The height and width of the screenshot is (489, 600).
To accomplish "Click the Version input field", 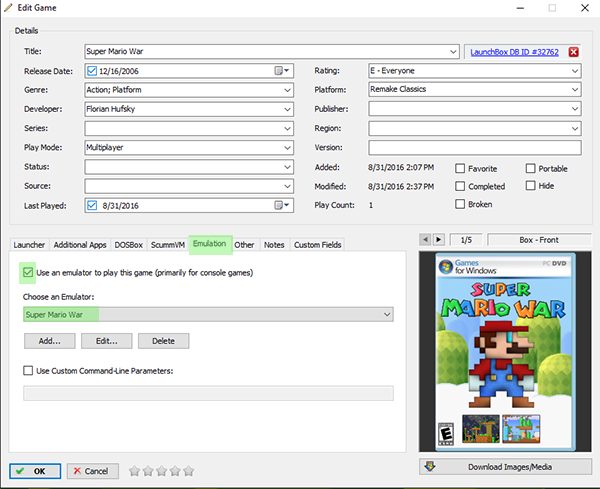I will (475, 148).
